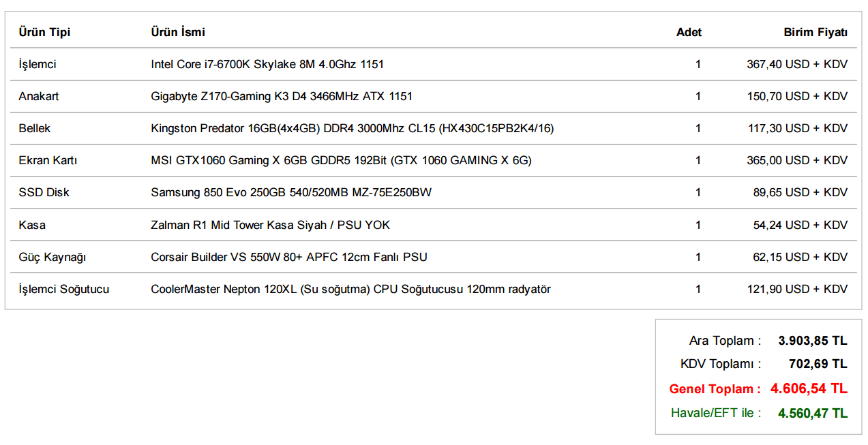Select Zalman R1 Mid Tower product name
868x445 pixels.
271,225
